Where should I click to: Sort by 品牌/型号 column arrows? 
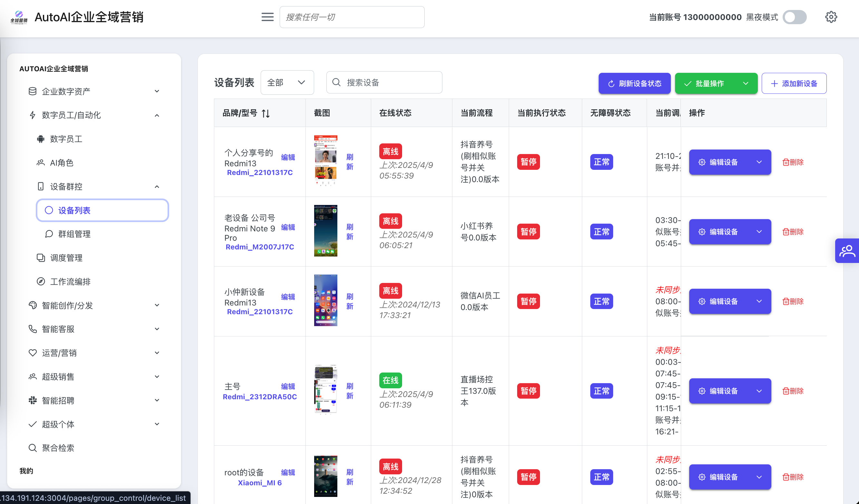[x=266, y=113]
